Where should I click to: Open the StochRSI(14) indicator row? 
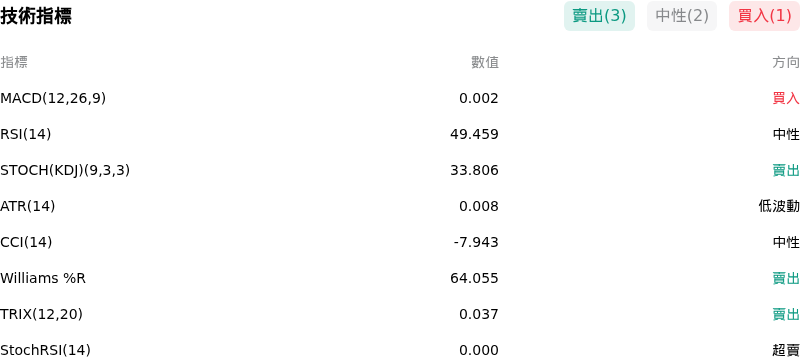point(400,350)
